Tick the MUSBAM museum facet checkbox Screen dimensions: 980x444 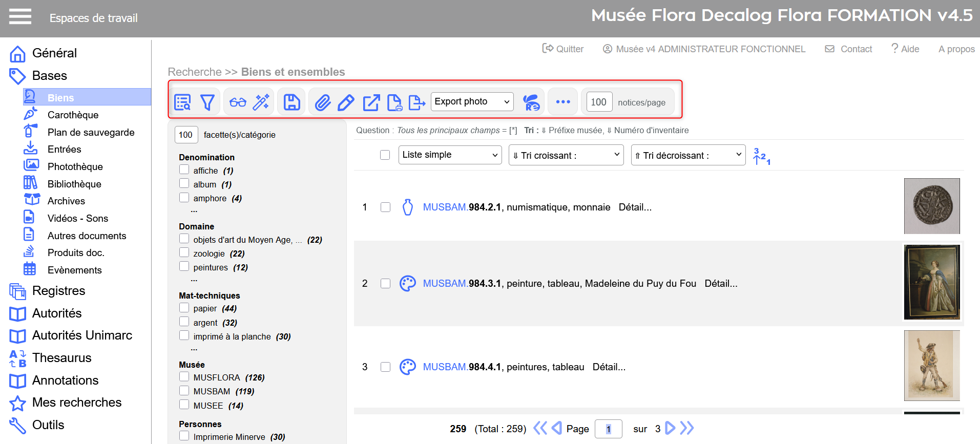click(x=184, y=391)
